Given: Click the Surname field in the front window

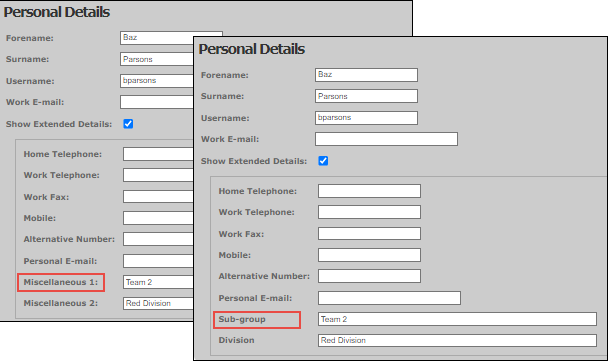Looking at the screenshot, I should click(366, 96).
